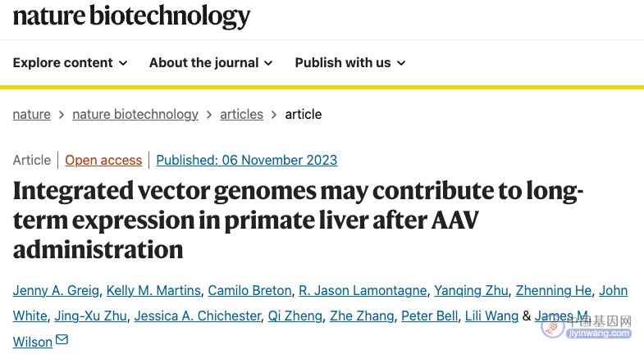Click the jiyinwang.com watermark logo

(587, 326)
